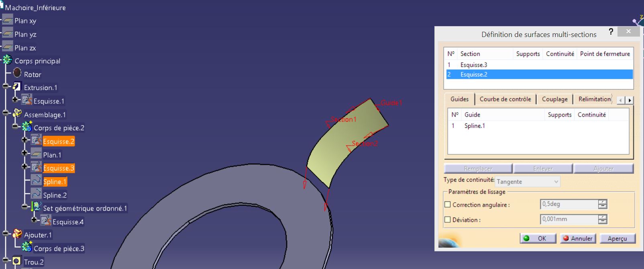644x269 pixels.
Task: Click the Trou.2 hole feature icon
Action: [17, 261]
